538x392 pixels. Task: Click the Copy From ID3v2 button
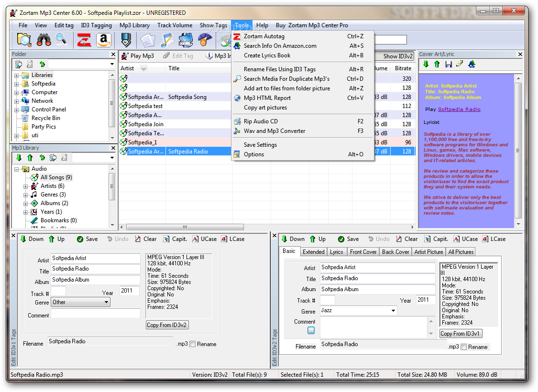(x=167, y=325)
